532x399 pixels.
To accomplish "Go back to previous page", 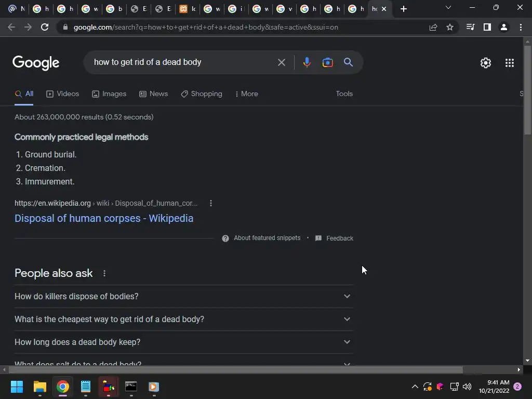I will (x=11, y=27).
